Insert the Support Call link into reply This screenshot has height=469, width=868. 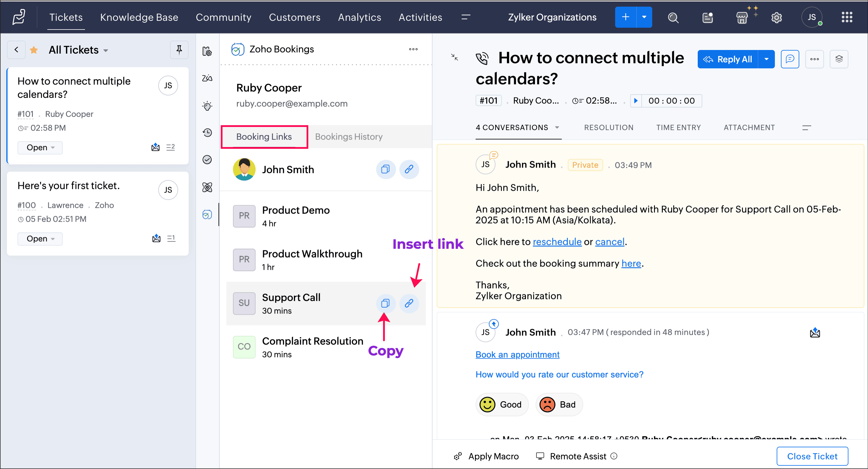pos(409,303)
